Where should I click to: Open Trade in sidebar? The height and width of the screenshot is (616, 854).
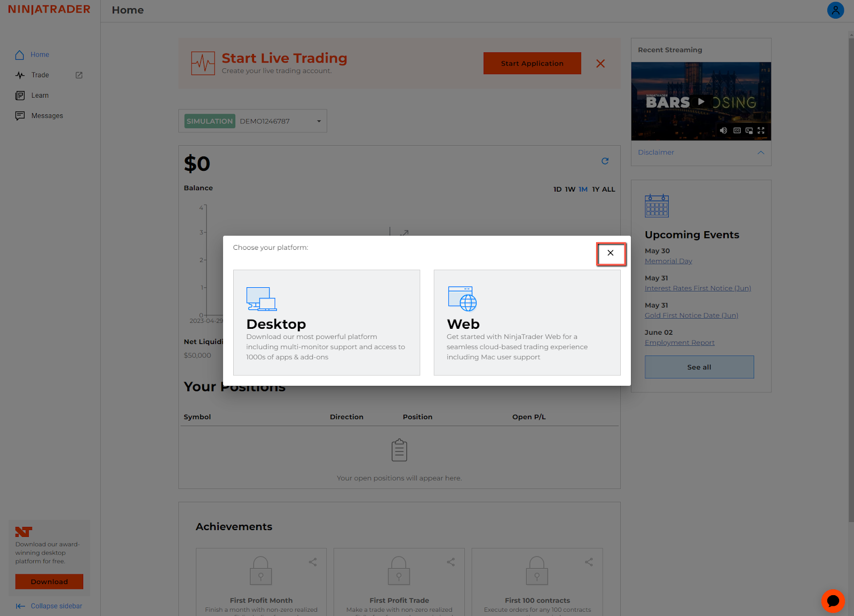click(x=40, y=75)
